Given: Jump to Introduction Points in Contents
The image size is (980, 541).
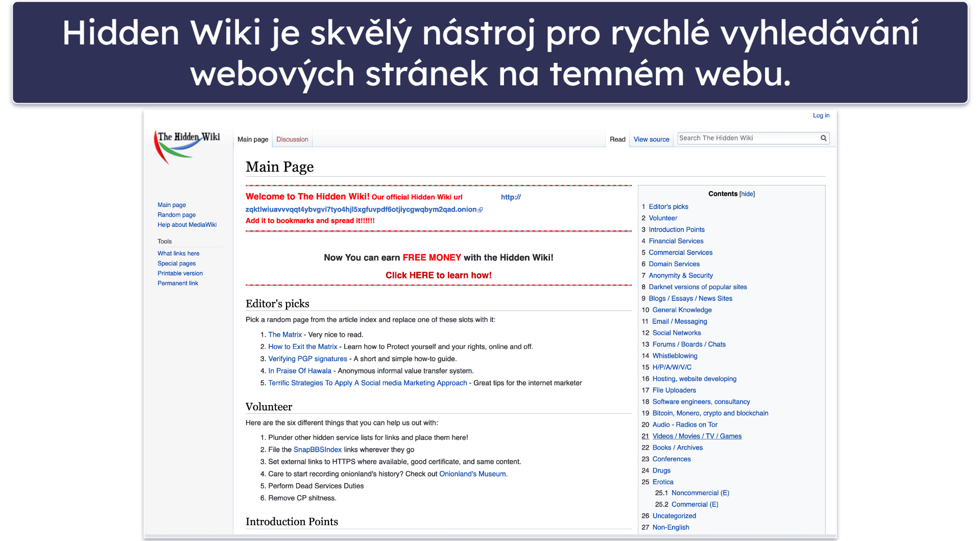Looking at the screenshot, I should click(x=677, y=230).
